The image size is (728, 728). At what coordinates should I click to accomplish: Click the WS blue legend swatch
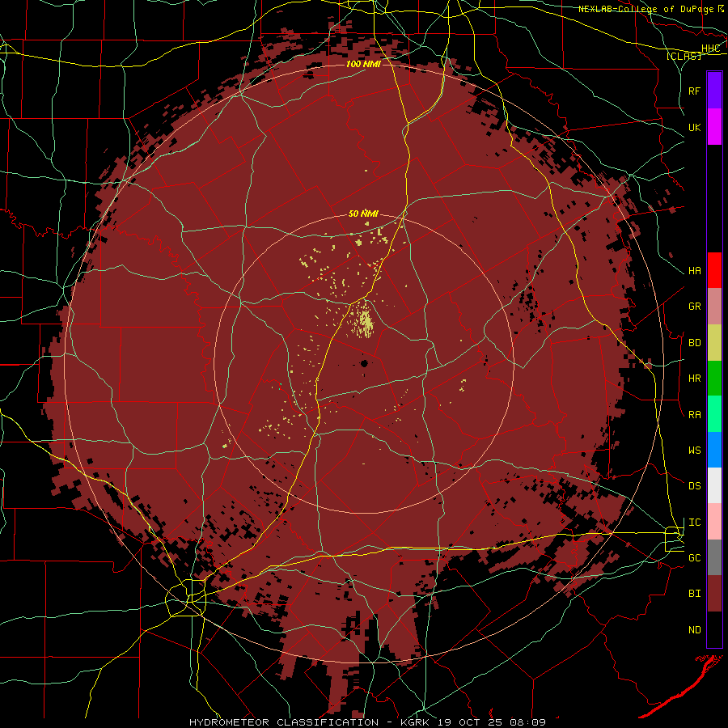click(x=714, y=450)
